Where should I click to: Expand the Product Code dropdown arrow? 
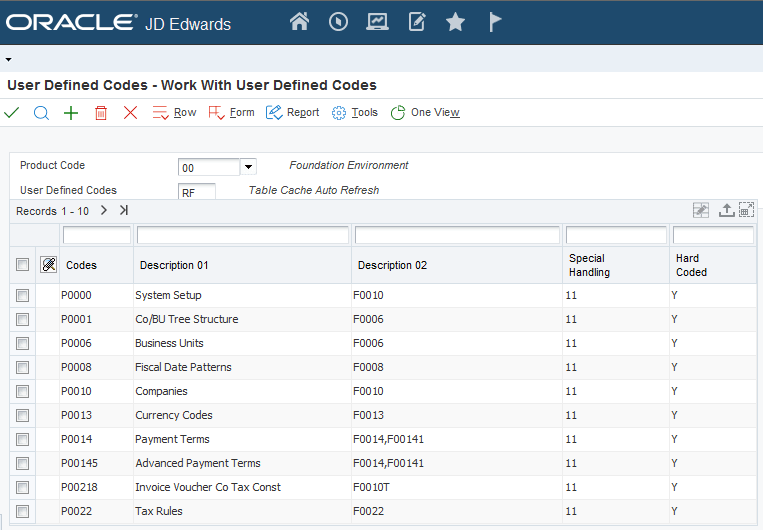[x=249, y=167]
